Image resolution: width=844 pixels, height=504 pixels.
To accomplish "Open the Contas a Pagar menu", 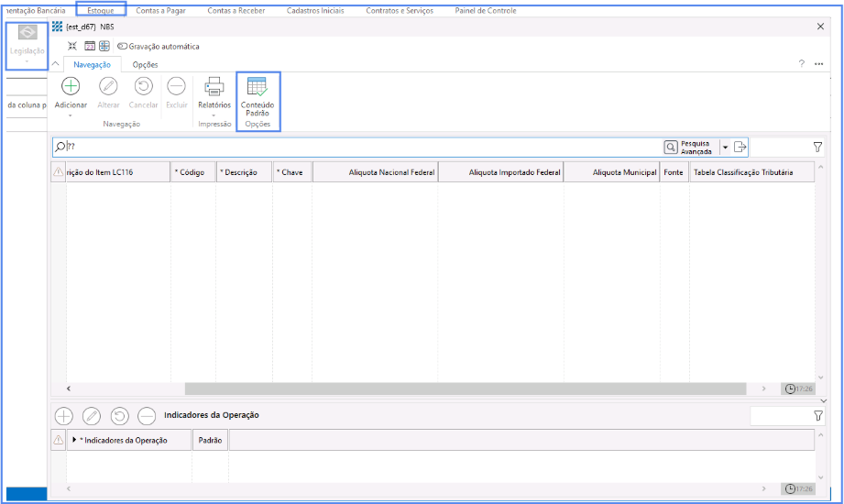I will [160, 11].
